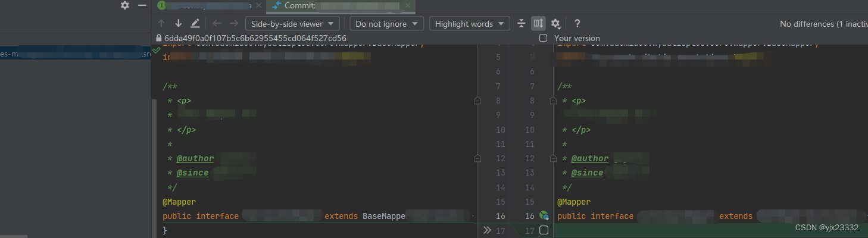Toggle synchronize scrolling
Screen dimensions: 868x238
click(538, 24)
